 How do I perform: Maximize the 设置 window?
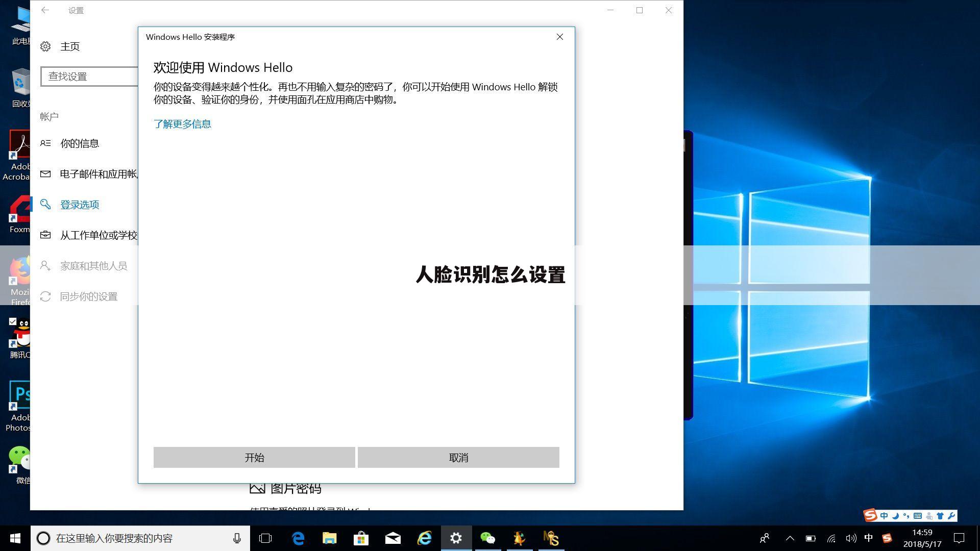click(640, 10)
